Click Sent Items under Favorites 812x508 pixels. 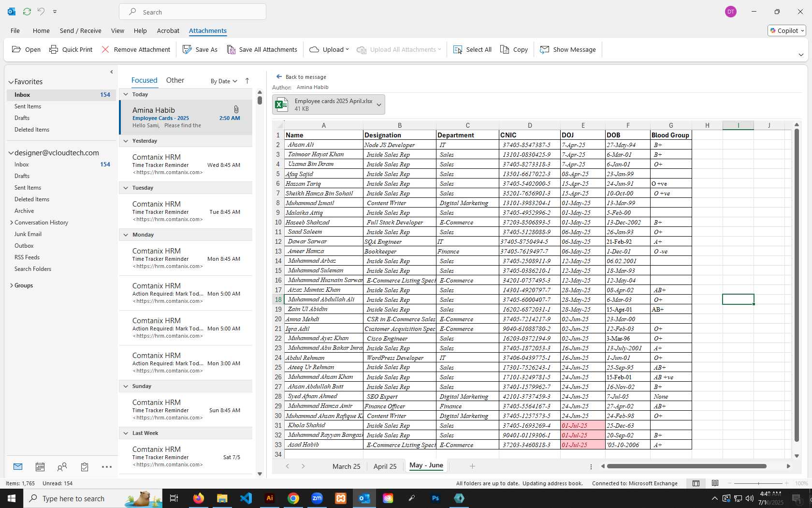pos(28,106)
